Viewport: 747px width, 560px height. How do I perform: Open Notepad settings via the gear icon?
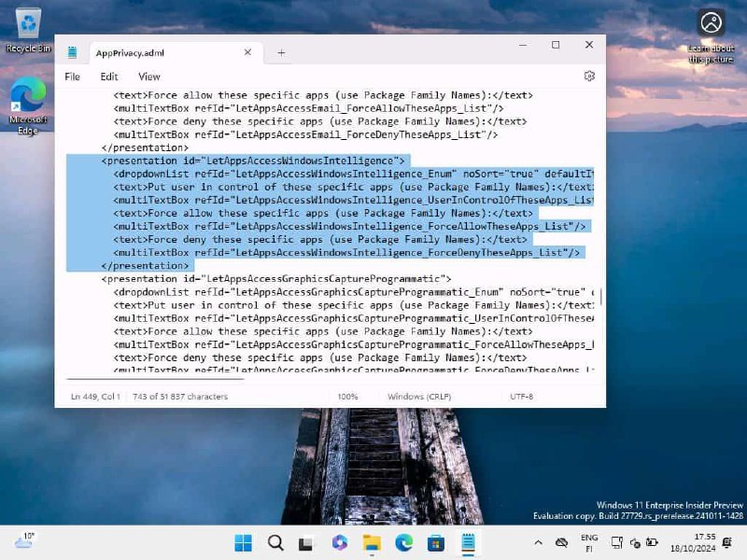tap(589, 76)
